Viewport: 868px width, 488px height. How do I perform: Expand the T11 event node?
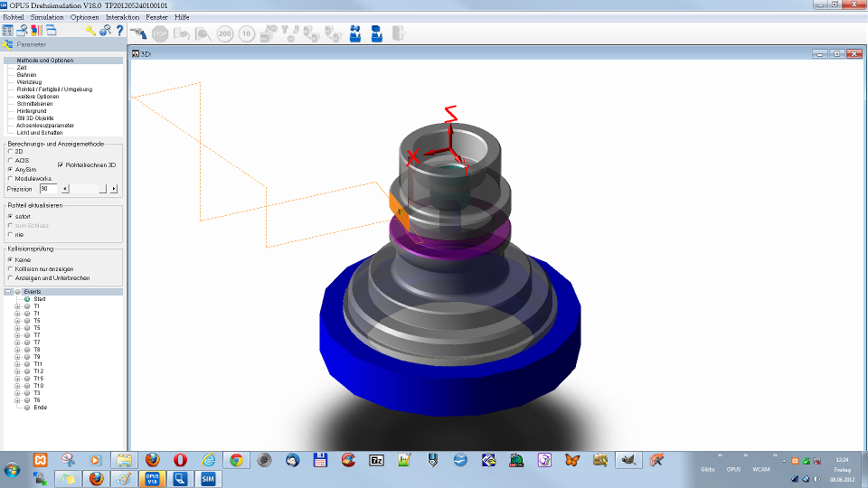click(x=17, y=364)
